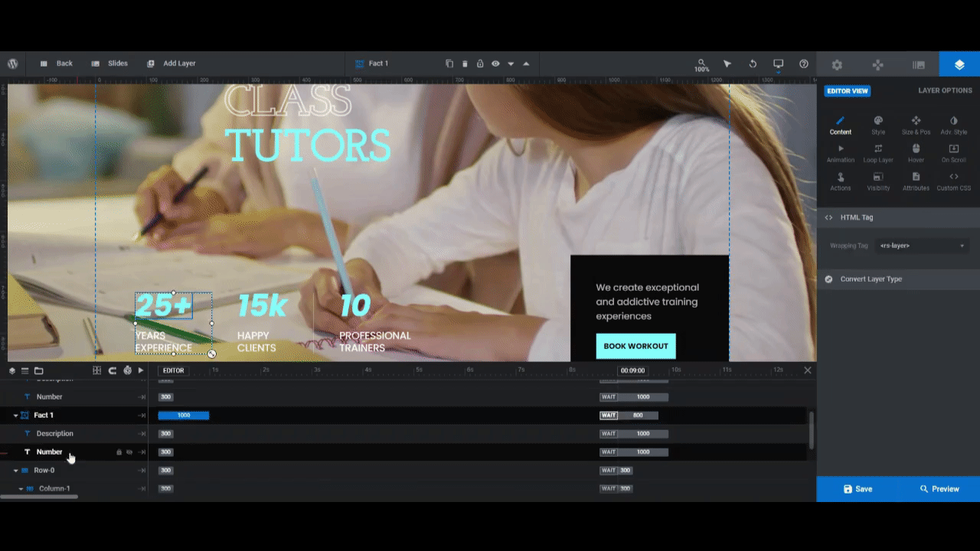Open the Add Layer menu
Image resolution: width=980 pixels, height=551 pixels.
[x=171, y=64]
